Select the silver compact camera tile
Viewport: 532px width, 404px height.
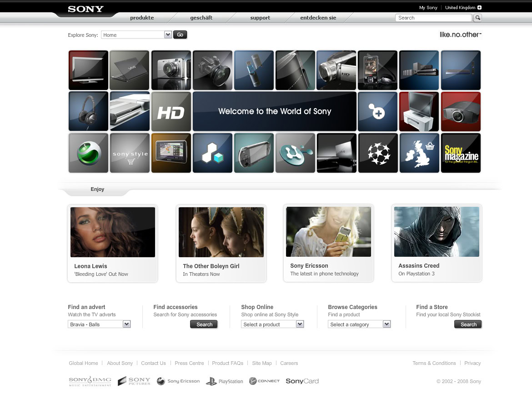(171, 70)
